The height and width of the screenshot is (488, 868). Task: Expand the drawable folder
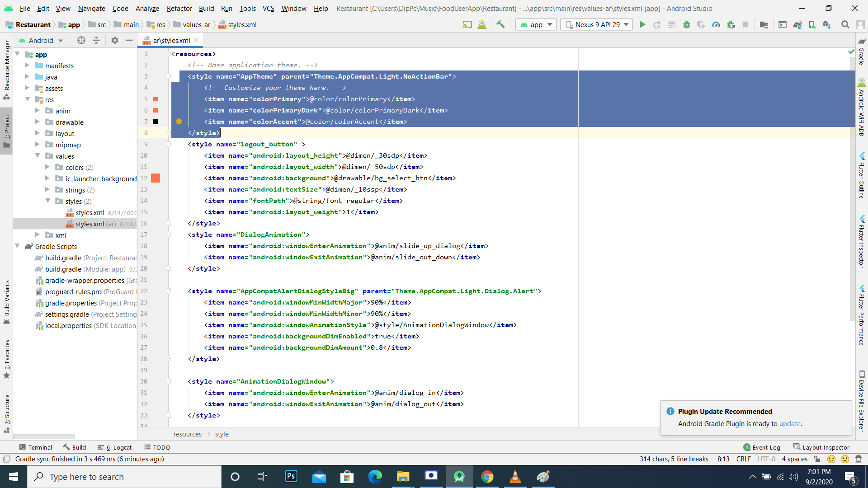coord(38,122)
